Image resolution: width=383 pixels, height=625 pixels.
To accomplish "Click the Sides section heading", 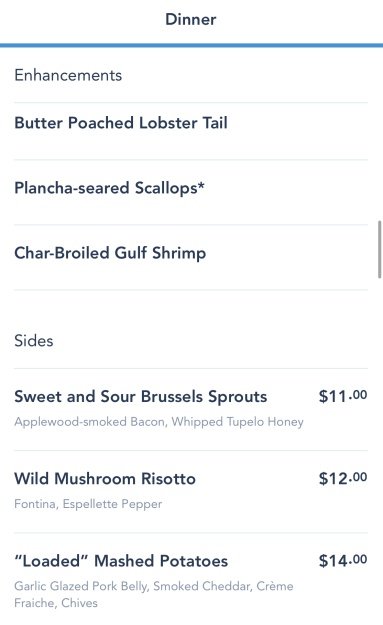I will [33, 341].
